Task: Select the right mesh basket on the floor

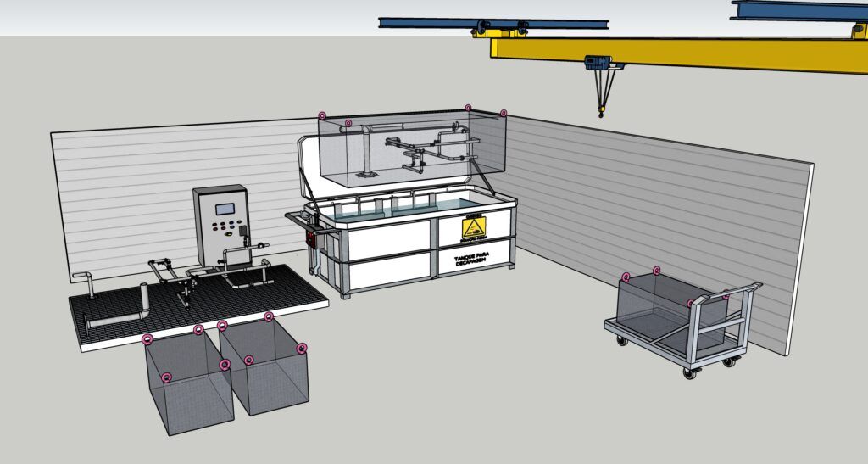Action: [264, 366]
